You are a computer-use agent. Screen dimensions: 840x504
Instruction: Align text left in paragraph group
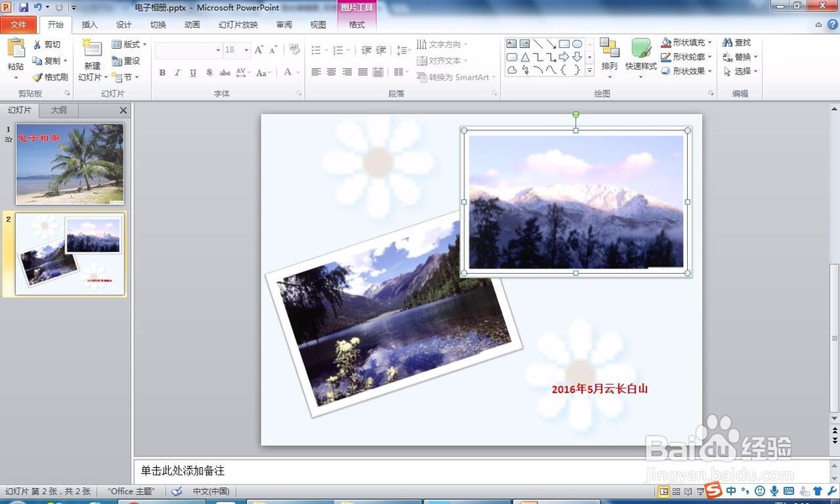[x=316, y=71]
